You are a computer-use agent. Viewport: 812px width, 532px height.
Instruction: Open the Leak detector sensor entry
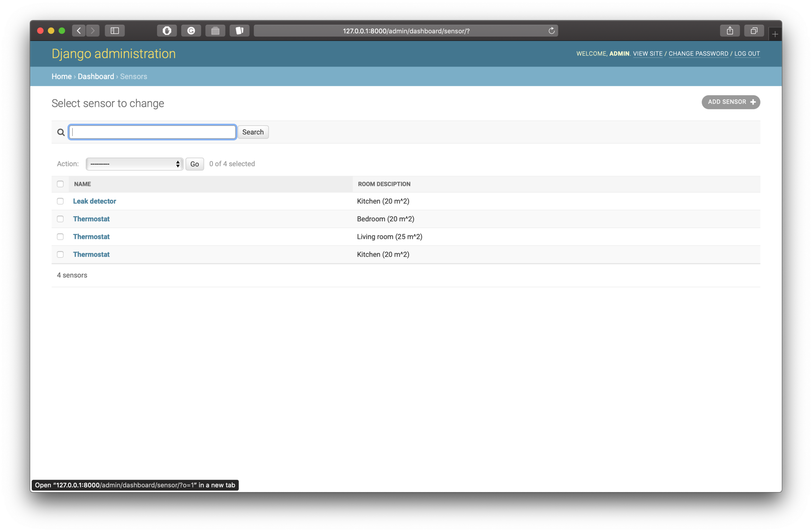95,201
